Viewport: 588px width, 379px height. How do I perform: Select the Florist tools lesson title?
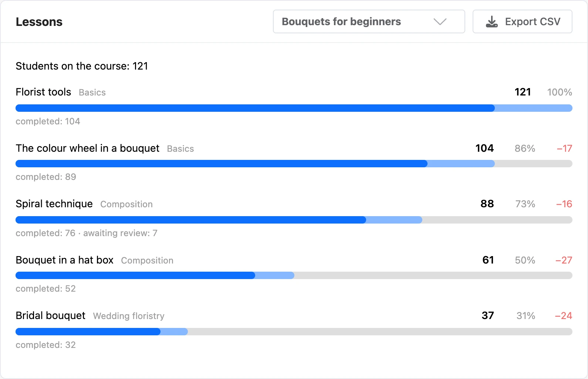(x=43, y=92)
